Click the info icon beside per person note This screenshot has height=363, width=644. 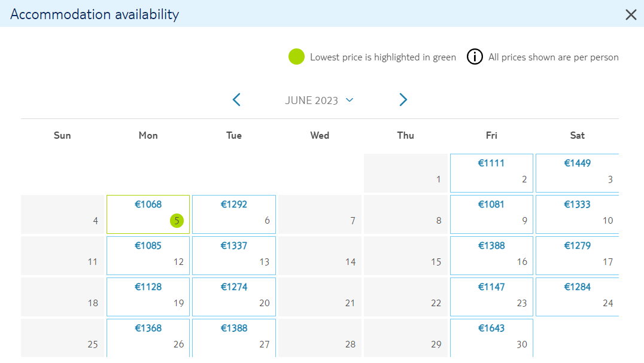[475, 57]
